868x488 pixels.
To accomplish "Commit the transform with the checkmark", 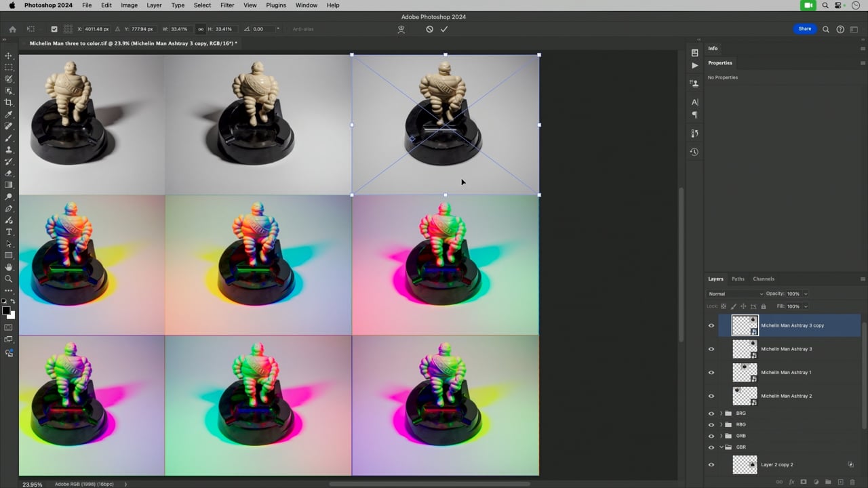I will click(x=444, y=29).
